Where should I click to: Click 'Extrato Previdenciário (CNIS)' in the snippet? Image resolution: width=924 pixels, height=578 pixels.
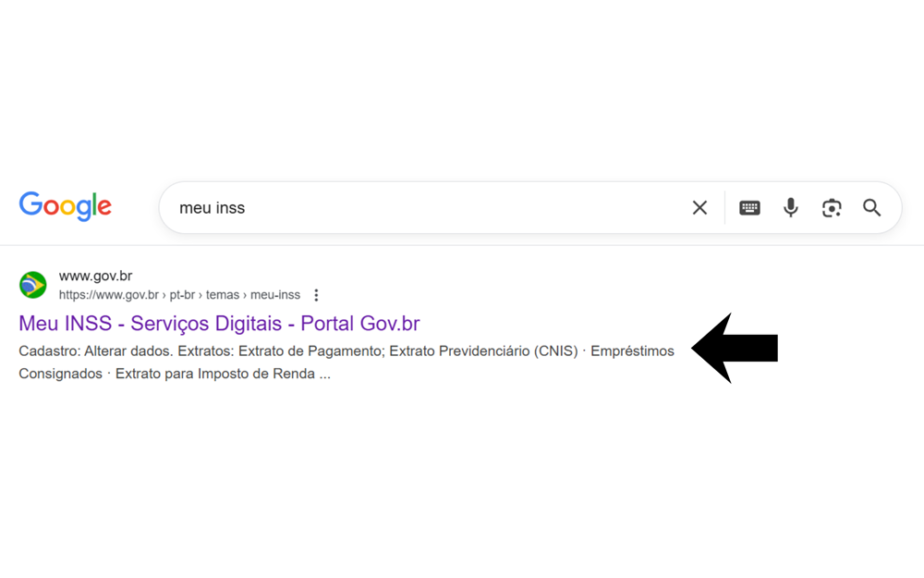click(483, 351)
